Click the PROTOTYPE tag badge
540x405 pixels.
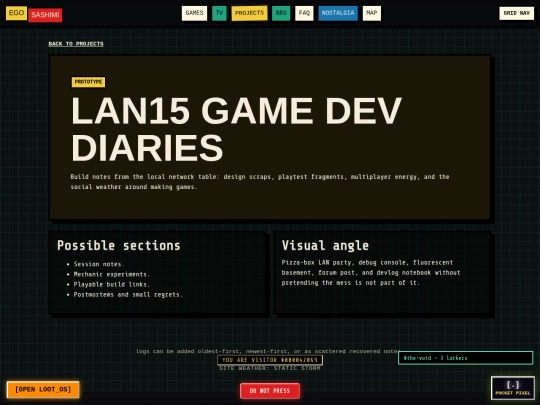pos(89,82)
